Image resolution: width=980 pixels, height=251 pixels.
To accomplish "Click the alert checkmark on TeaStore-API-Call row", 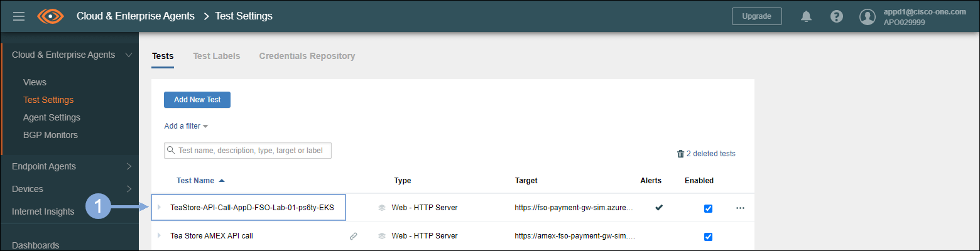I will [x=658, y=207].
